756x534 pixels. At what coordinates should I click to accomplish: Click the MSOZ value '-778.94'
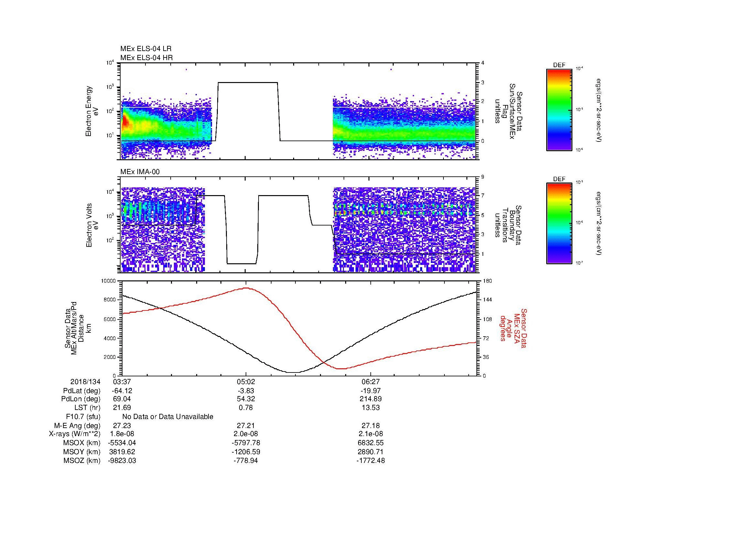246,461
